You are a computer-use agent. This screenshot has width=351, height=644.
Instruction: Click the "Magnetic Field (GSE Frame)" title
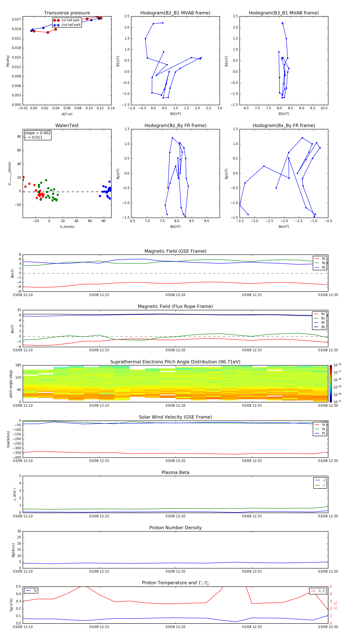coord(175,251)
